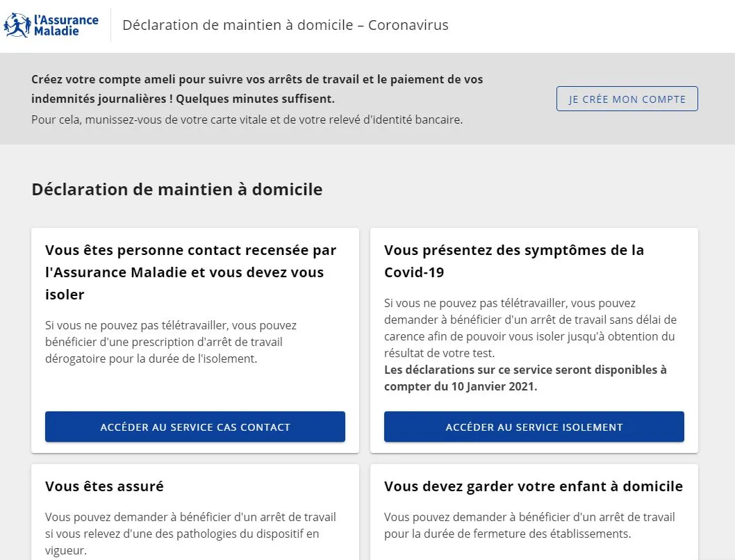Click the vertical divider beside the logo
735x560 pixels.
tap(110, 26)
